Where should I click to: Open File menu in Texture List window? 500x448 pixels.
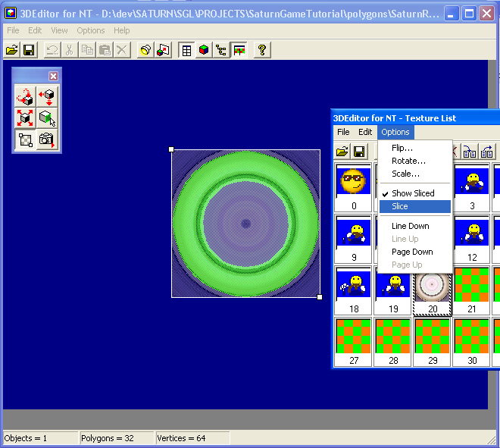pos(343,132)
